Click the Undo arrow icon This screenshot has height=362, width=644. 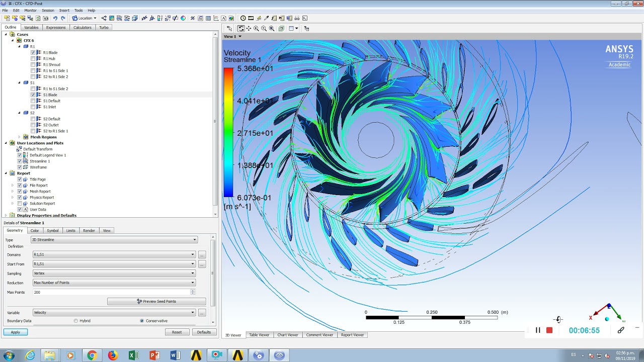pyautogui.click(x=55, y=18)
